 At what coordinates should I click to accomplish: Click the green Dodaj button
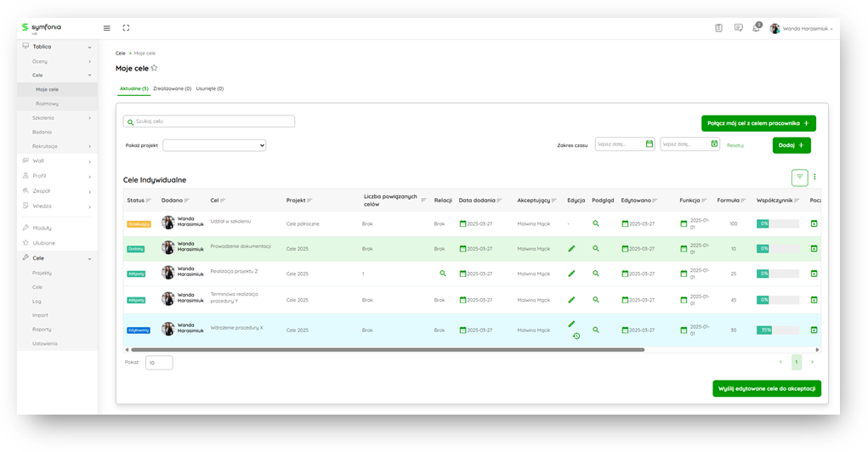[x=791, y=145]
